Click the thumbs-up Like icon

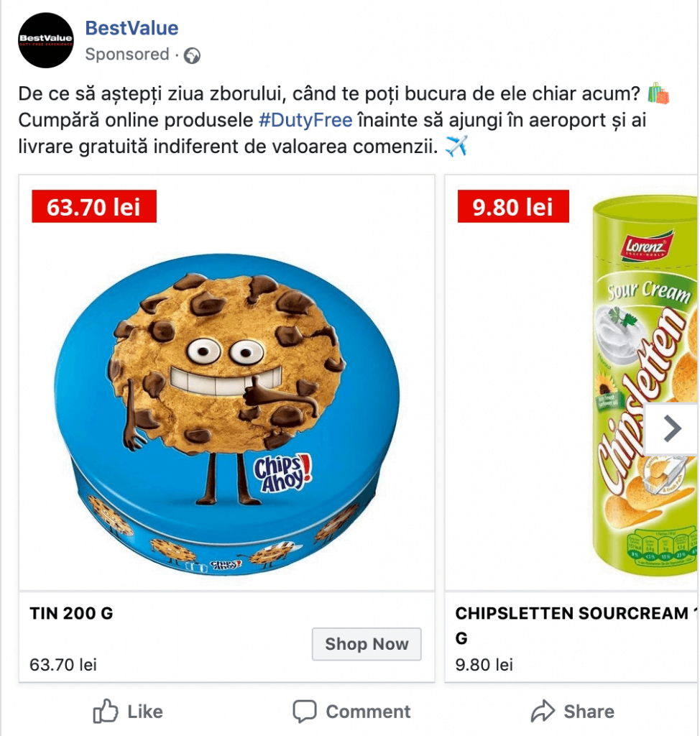[x=106, y=712]
